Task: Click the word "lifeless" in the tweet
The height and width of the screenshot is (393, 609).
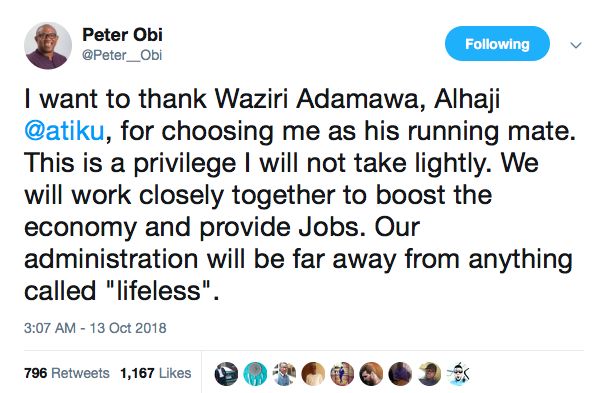Action: point(159,291)
